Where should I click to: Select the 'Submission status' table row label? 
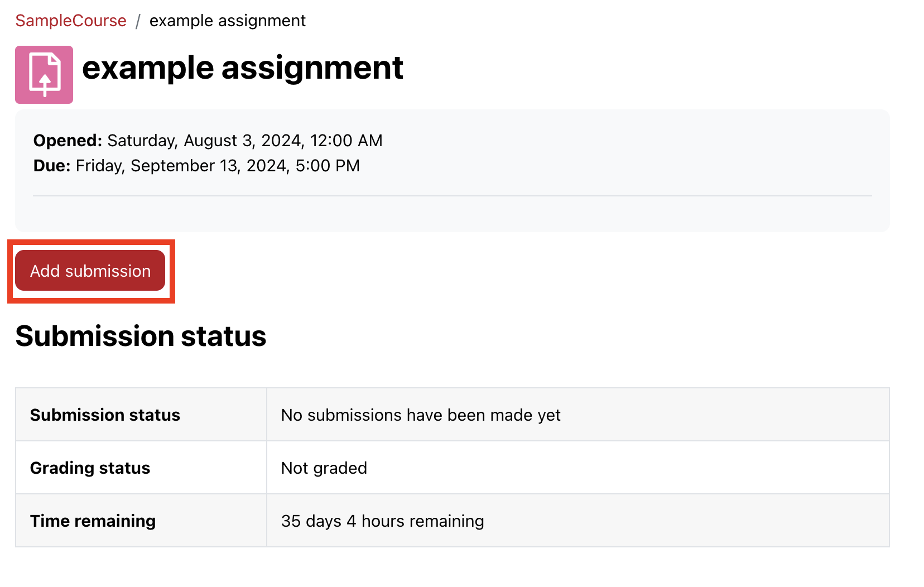pyautogui.click(x=105, y=415)
